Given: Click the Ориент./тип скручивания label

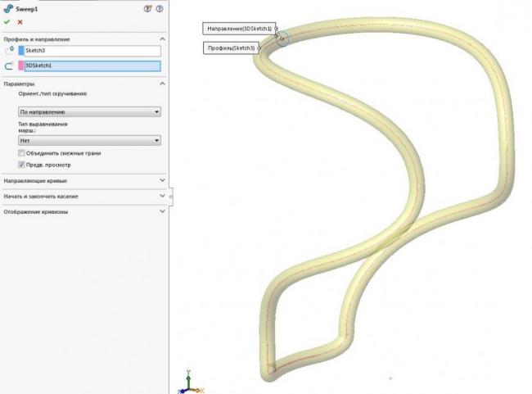Looking at the screenshot, I should point(52,93).
